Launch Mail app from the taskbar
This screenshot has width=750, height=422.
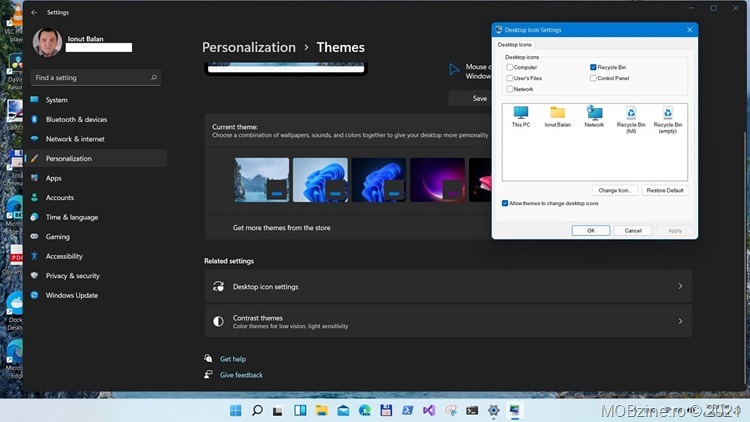coord(343,410)
